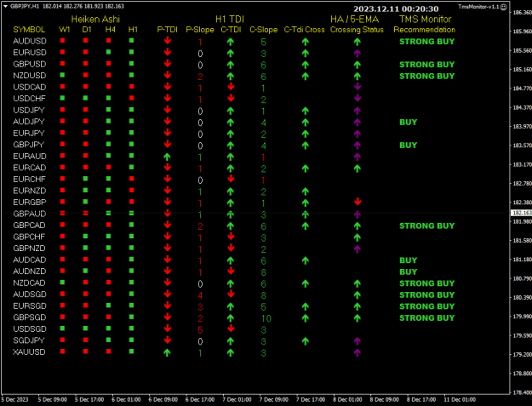Click the 11 Dec 01:00 time axis label
This screenshot has width=532, height=406.
tap(460, 399)
